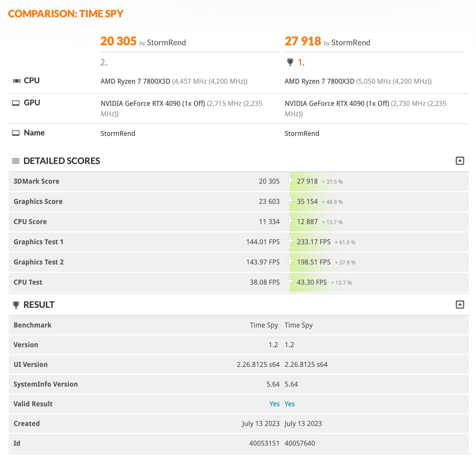
Task: Select the 144.01 FPS value
Action: pos(263,242)
